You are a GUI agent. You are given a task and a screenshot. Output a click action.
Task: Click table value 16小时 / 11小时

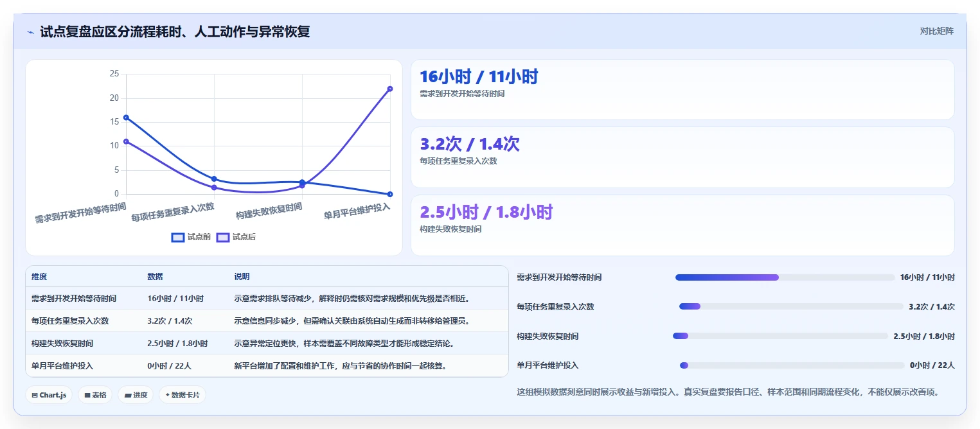175,299
